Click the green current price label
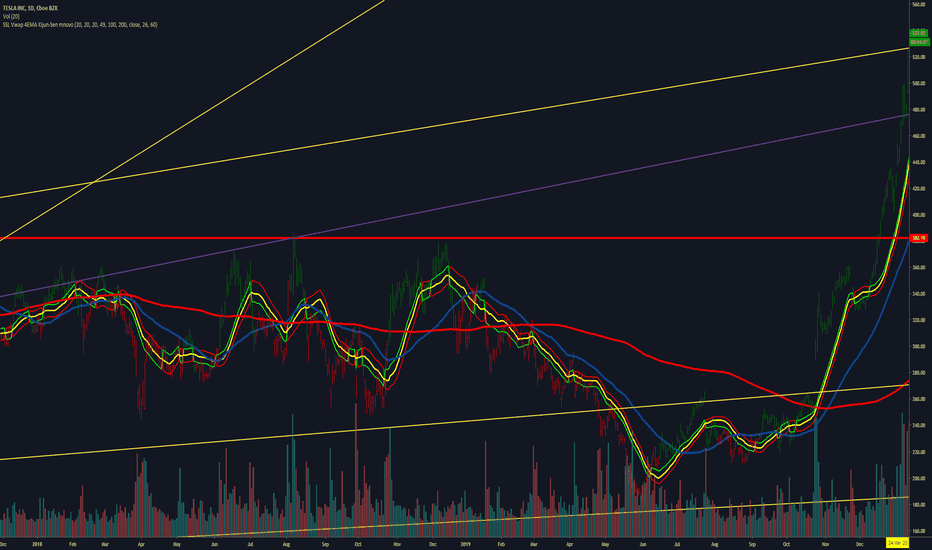 [x=919, y=33]
